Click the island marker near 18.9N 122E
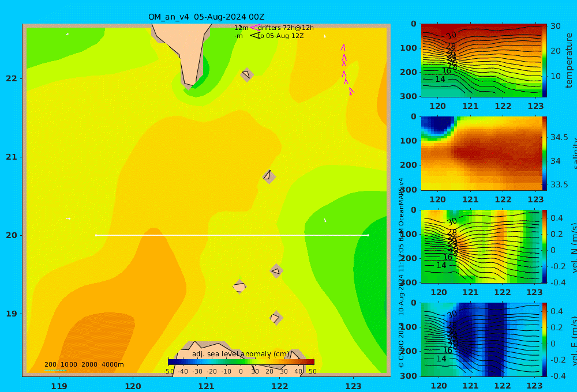Viewport: 577px width, 392px height. (x=276, y=318)
